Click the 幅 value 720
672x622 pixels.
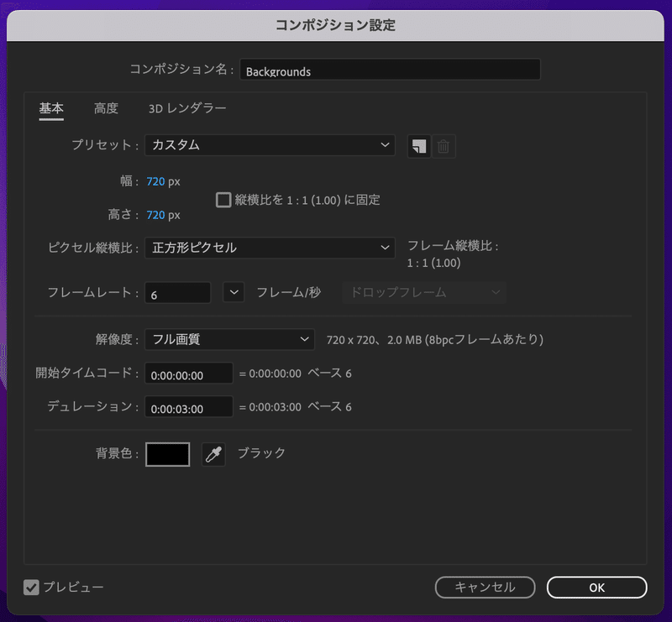pyautogui.click(x=155, y=181)
